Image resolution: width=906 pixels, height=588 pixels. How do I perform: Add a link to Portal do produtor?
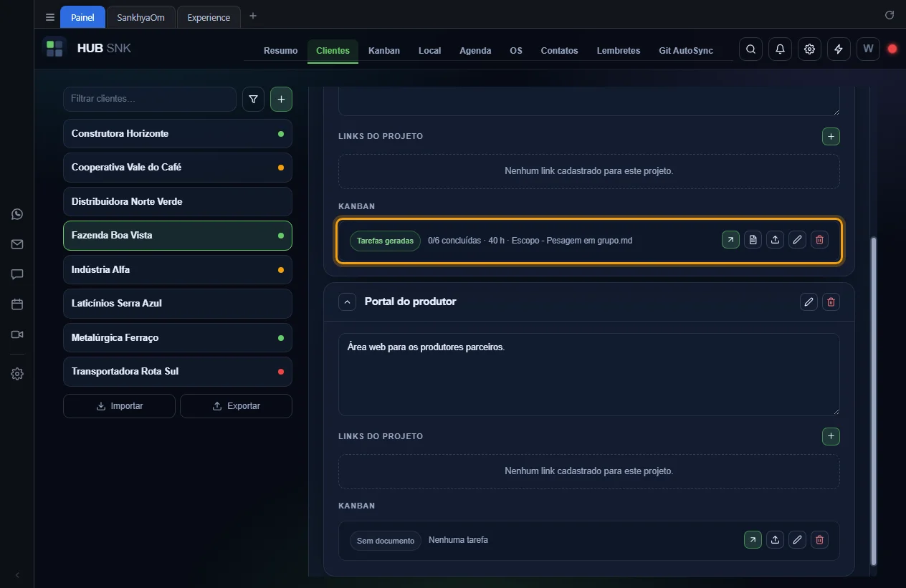[831, 436]
